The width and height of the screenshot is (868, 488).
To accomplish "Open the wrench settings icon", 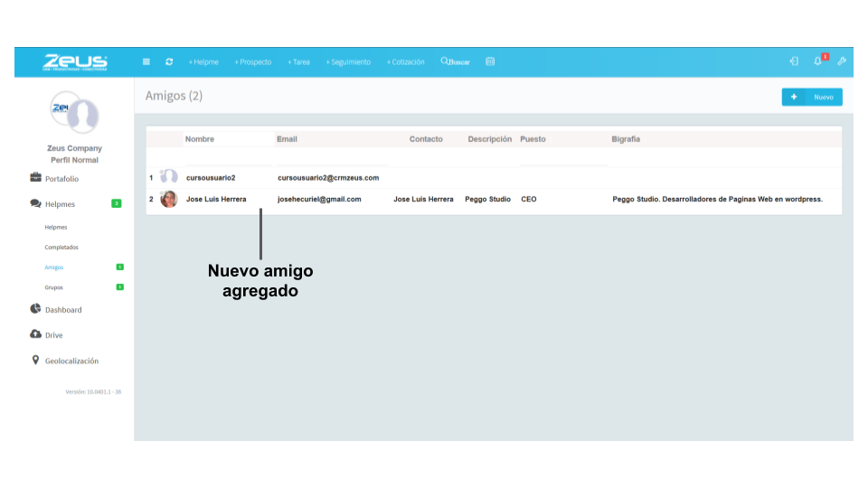I will coord(842,61).
